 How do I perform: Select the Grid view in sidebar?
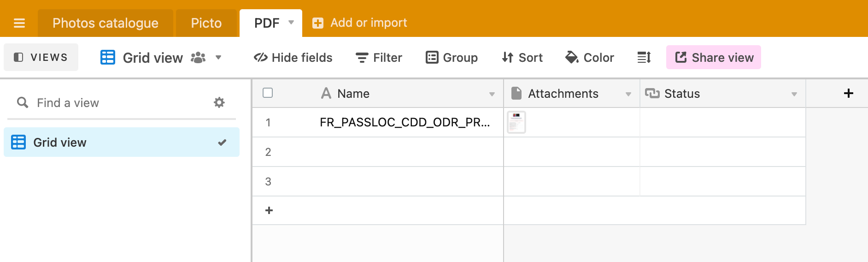(x=122, y=142)
